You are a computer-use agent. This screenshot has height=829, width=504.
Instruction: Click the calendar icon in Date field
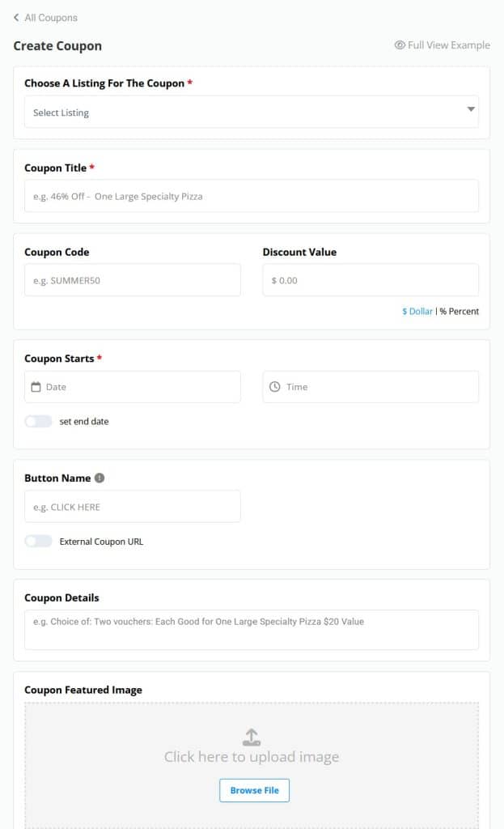(x=36, y=387)
